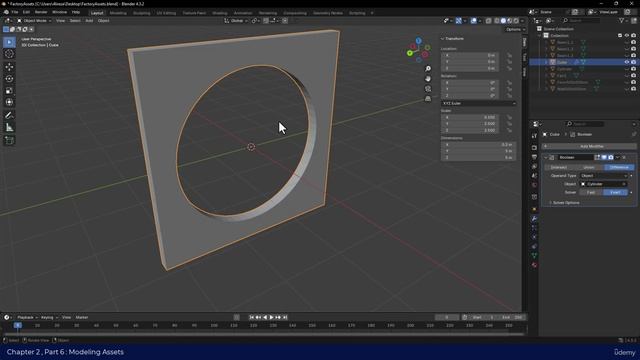Select the Measure tool
This screenshot has width=640, height=360.
9,128
